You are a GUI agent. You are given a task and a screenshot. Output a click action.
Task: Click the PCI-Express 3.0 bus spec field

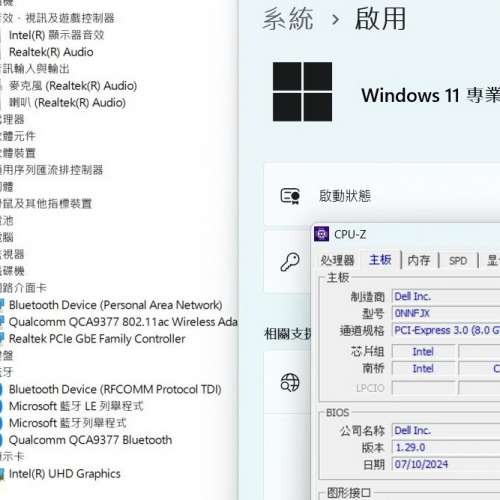446,330
